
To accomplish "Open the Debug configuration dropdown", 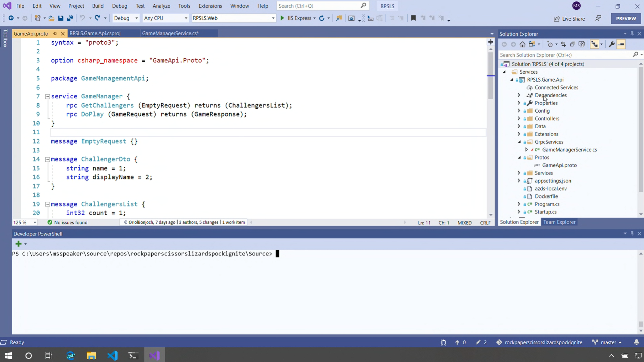I will (x=126, y=18).
